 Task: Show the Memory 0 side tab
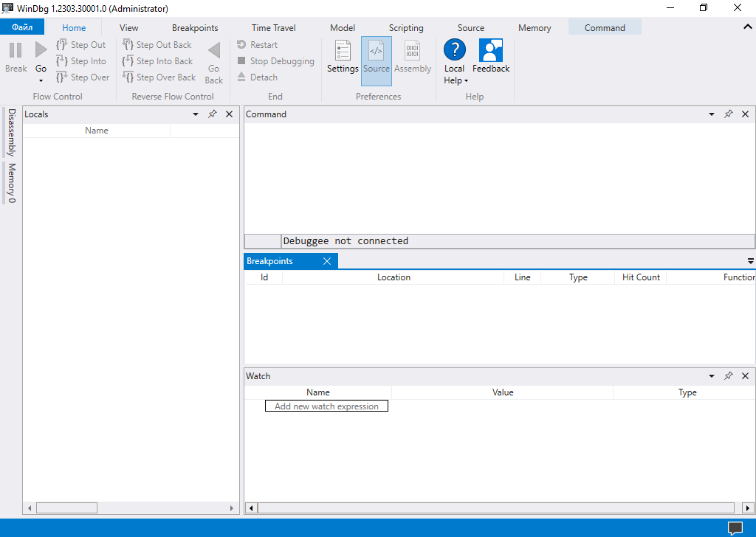point(11,183)
